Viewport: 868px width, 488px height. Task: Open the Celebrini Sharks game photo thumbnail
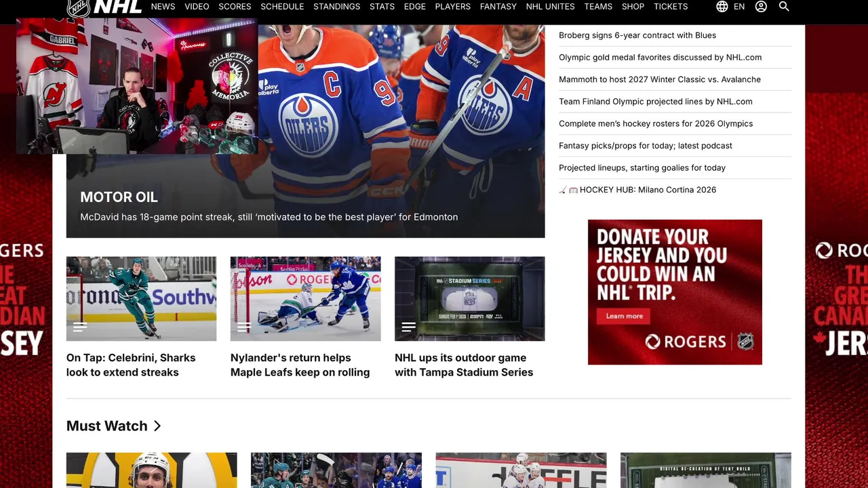tap(141, 298)
